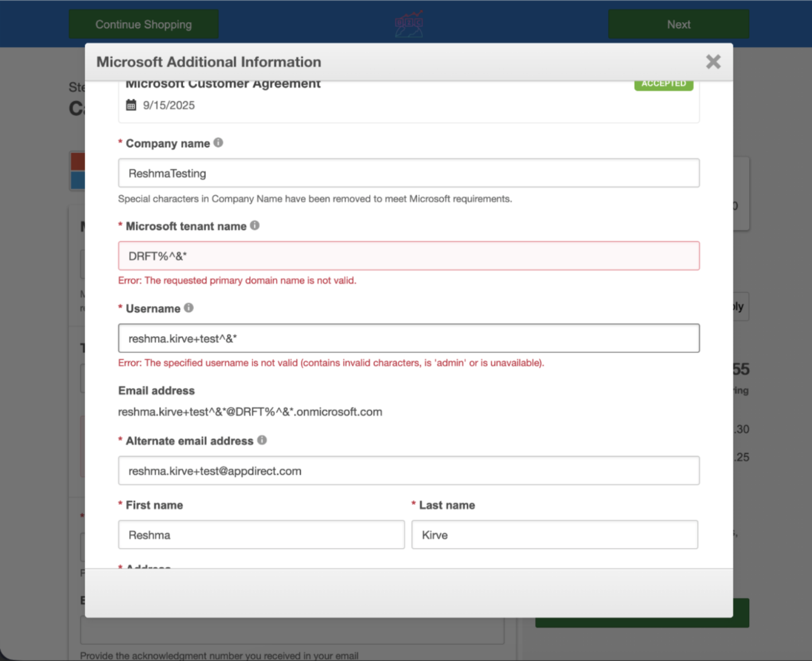Click the info icon beside Company name

click(219, 143)
